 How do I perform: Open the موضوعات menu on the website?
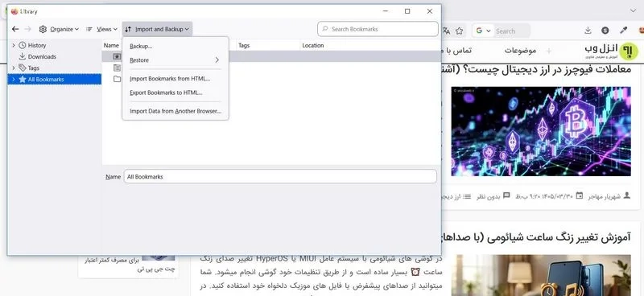coord(520,51)
